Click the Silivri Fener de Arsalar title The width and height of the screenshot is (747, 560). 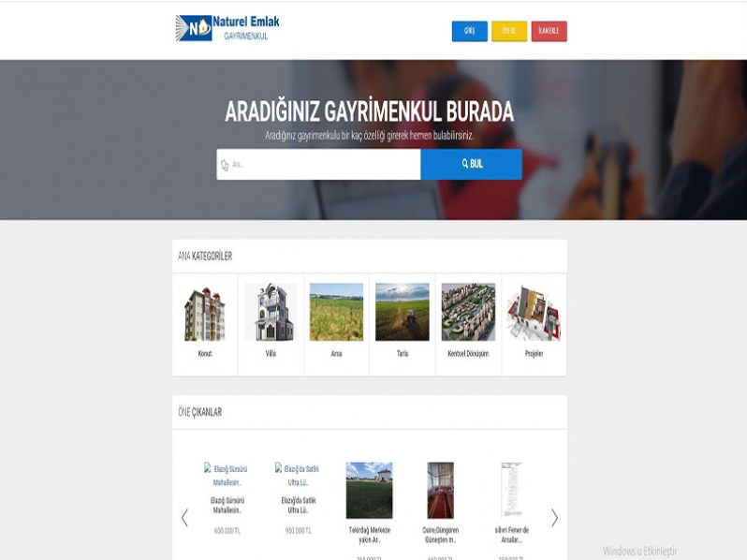[511, 535]
